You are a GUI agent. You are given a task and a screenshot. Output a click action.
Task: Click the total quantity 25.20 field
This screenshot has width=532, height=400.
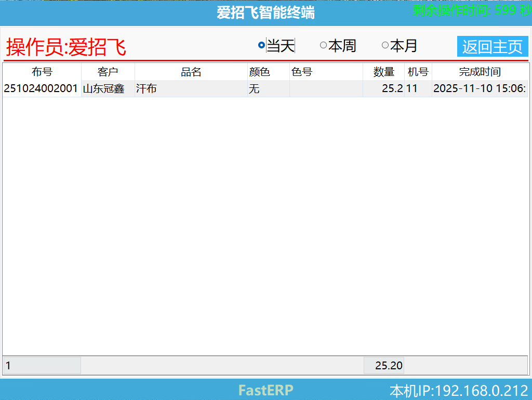pos(384,366)
